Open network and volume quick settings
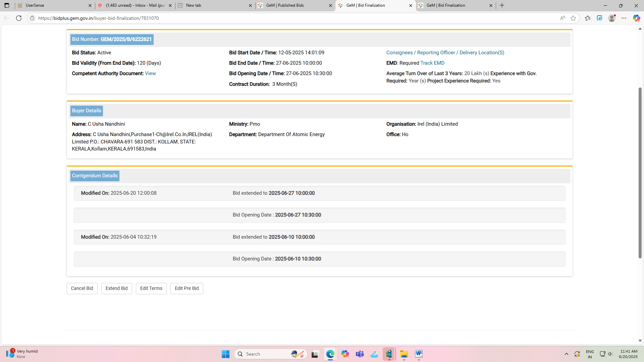The image size is (644, 362). tap(606, 354)
